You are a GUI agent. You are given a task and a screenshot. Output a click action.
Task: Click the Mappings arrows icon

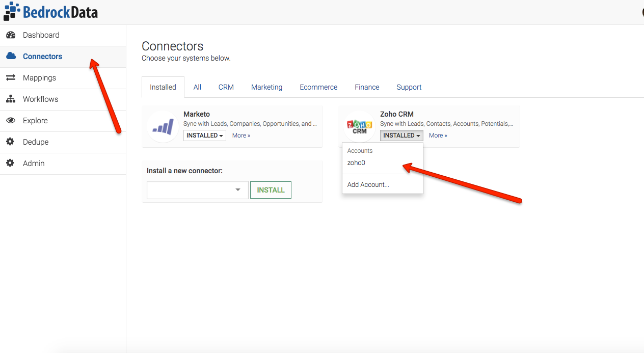click(10, 78)
